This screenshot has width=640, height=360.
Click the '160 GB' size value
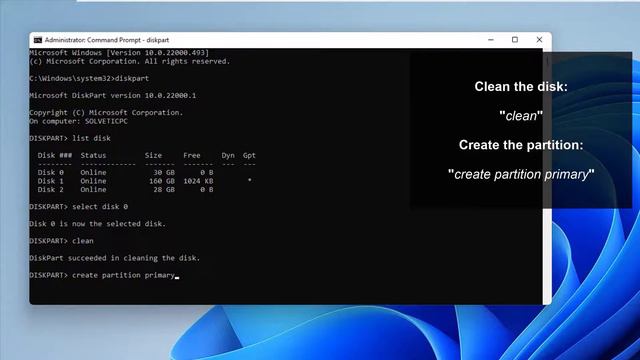(162, 181)
